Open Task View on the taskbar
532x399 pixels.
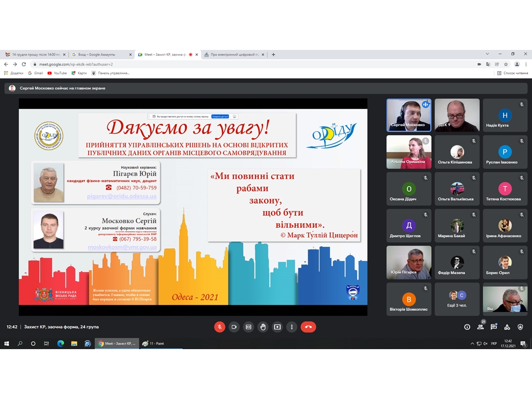[46, 343]
